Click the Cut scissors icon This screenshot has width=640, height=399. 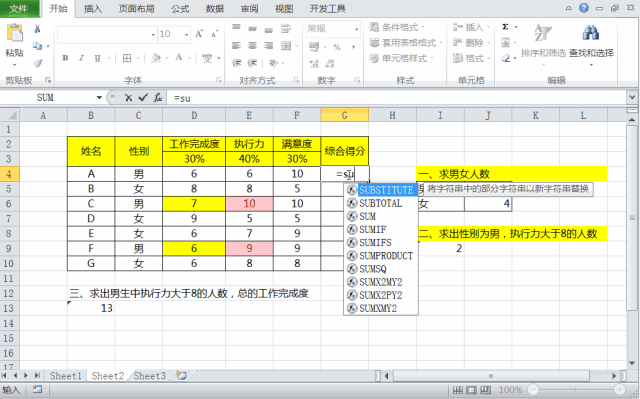click(37, 29)
